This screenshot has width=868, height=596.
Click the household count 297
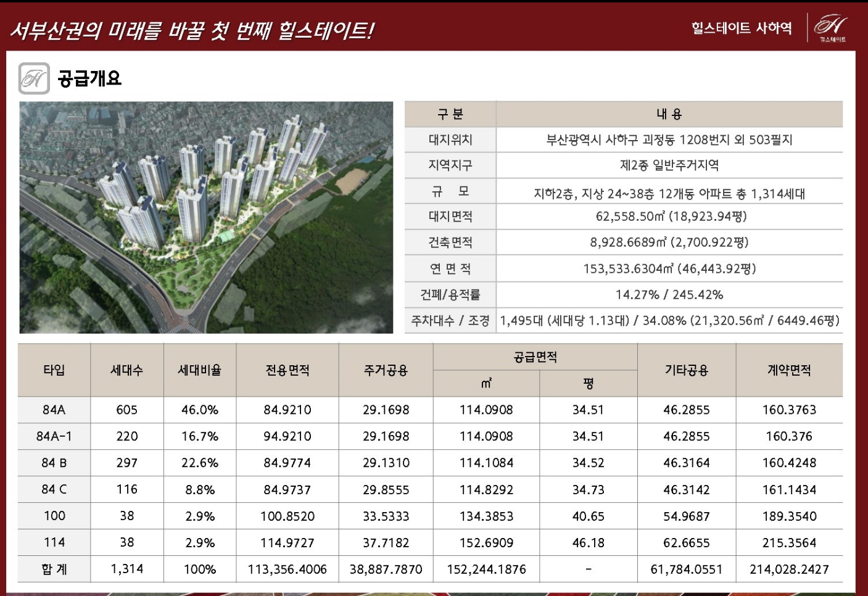click(x=127, y=463)
